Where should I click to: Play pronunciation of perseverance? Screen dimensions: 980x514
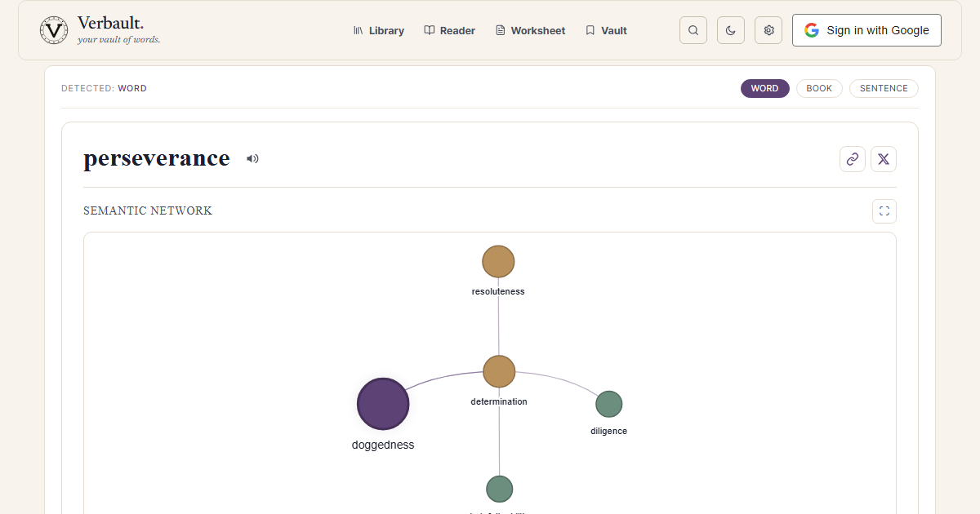pos(252,158)
